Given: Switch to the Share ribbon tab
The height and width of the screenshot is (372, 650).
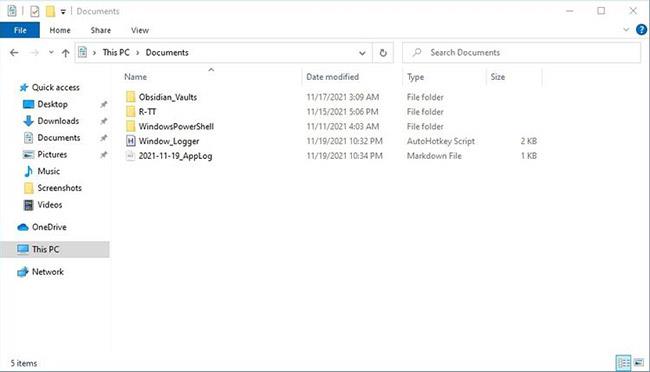Looking at the screenshot, I should click(101, 30).
